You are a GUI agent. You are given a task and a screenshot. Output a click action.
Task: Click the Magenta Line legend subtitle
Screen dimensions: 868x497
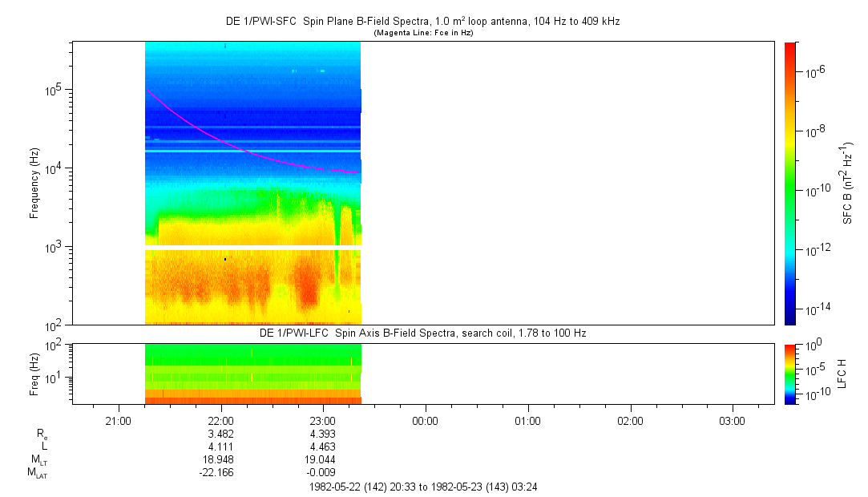point(422,33)
